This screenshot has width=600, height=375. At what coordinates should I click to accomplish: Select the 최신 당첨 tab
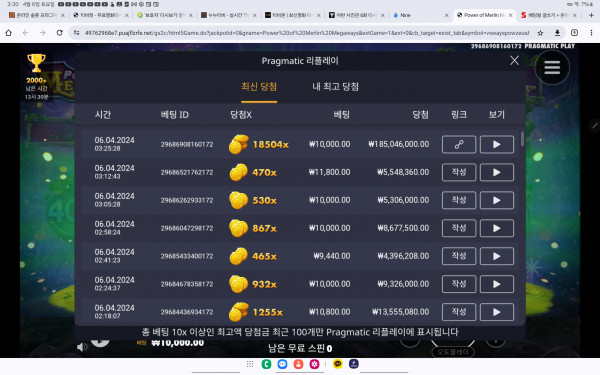[259, 86]
